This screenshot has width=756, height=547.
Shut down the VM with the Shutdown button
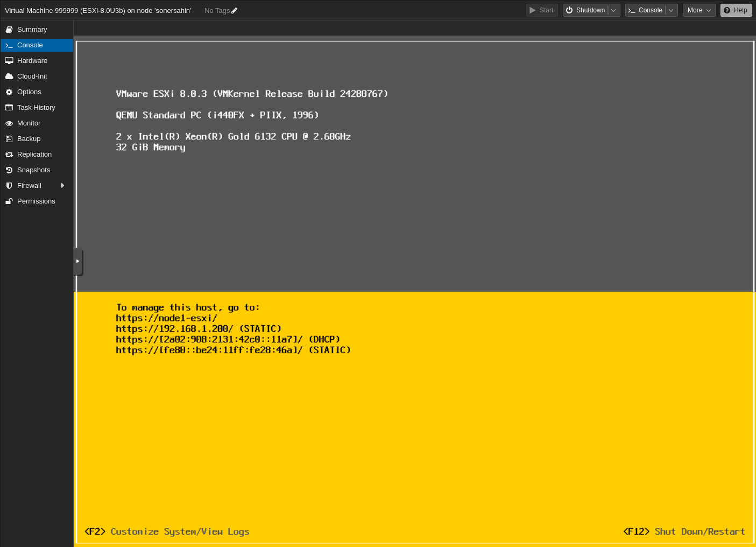(586, 10)
